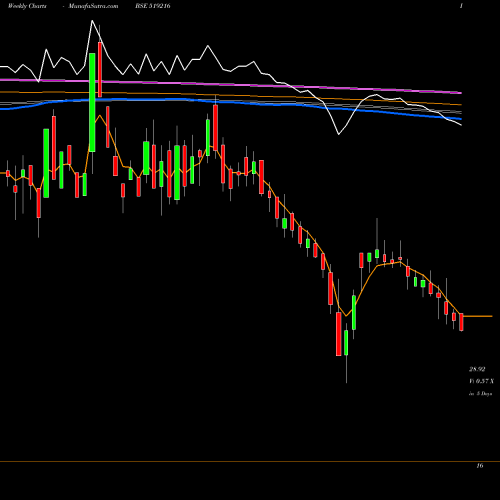Click the "in 5 Days" label
The height and width of the screenshot is (500, 500).
(x=480, y=393)
